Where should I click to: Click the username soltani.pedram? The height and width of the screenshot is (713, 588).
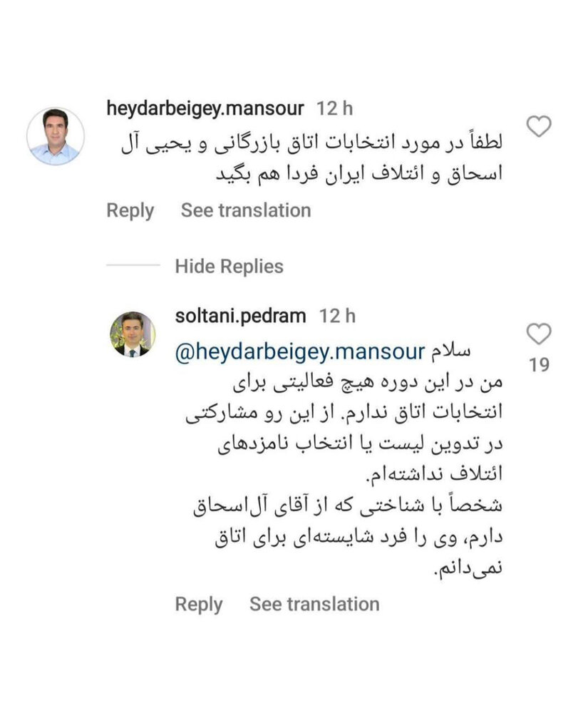tap(242, 315)
